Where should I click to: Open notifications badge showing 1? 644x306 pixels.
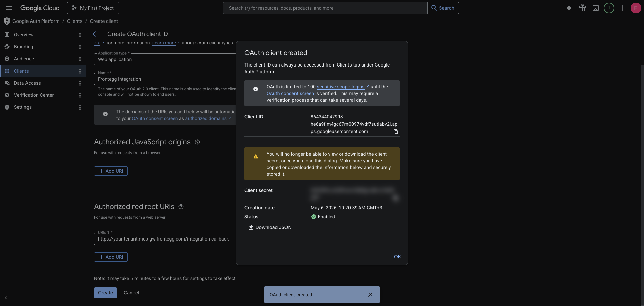609,8
